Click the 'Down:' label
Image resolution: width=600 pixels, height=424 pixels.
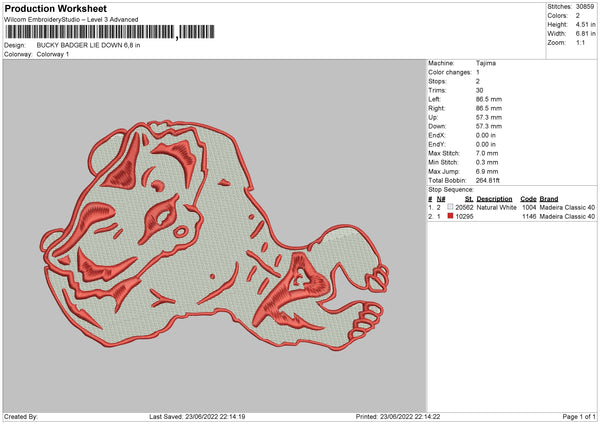[x=437, y=126]
